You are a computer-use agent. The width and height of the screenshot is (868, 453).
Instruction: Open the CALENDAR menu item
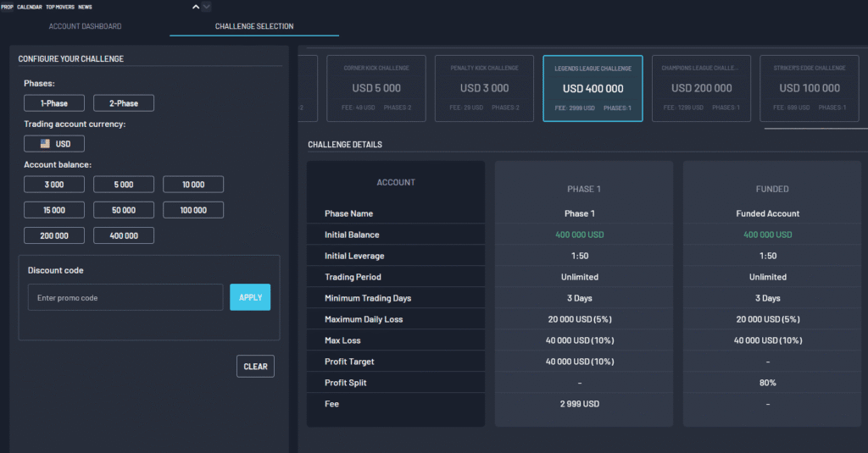point(30,7)
